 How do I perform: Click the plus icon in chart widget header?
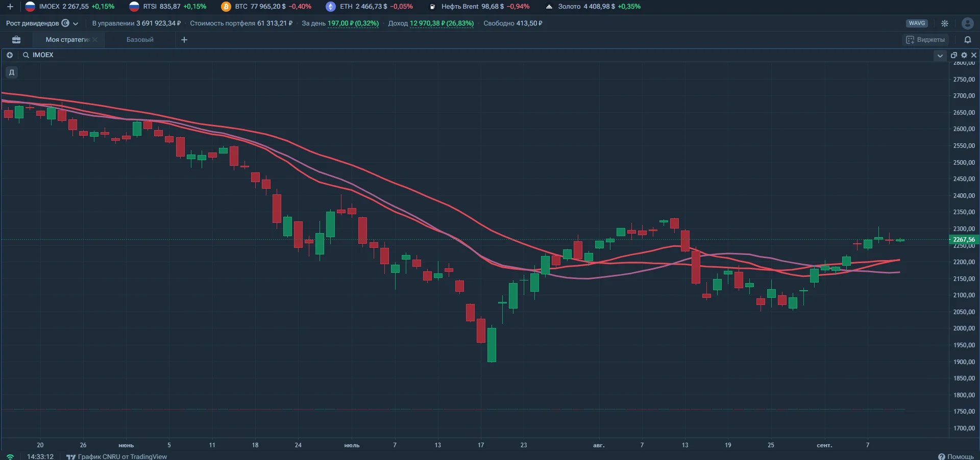click(10, 55)
